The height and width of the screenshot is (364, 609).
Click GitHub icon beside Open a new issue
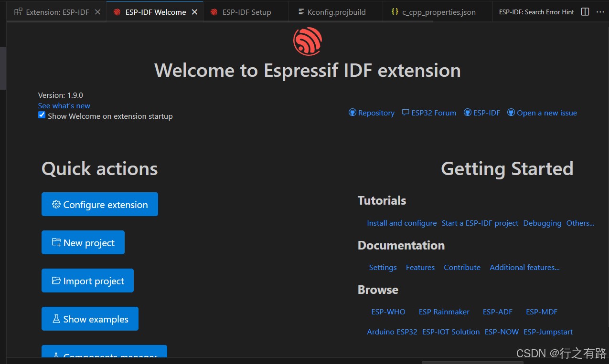[511, 113]
